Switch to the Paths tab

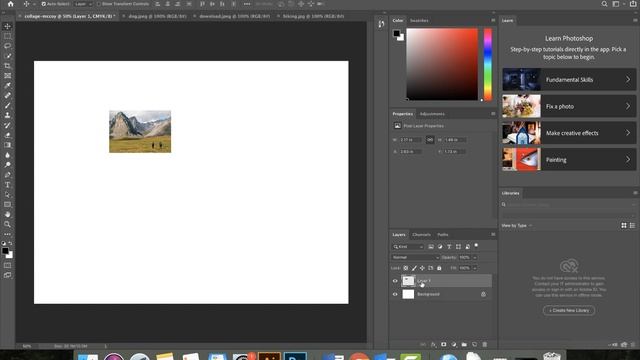tap(442, 235)
